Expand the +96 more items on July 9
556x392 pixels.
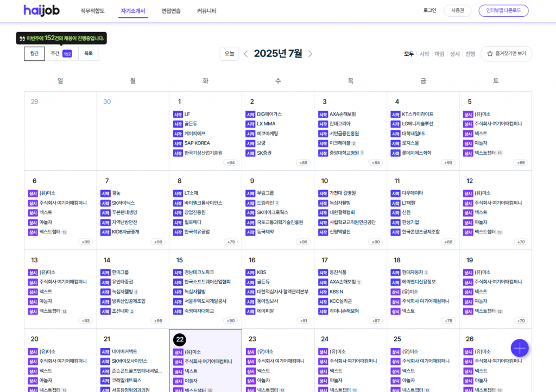(303, 242)
